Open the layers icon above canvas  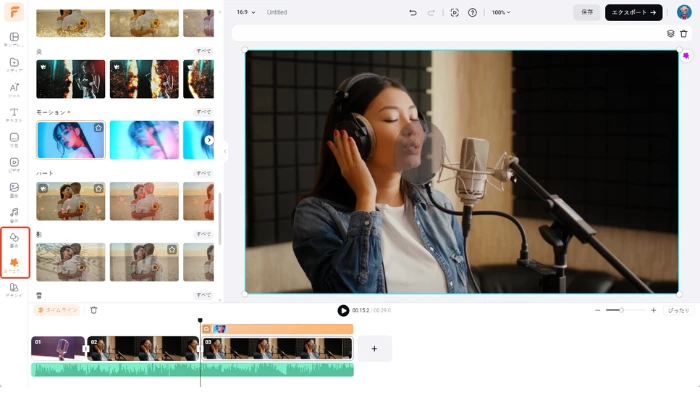[671, 33]
